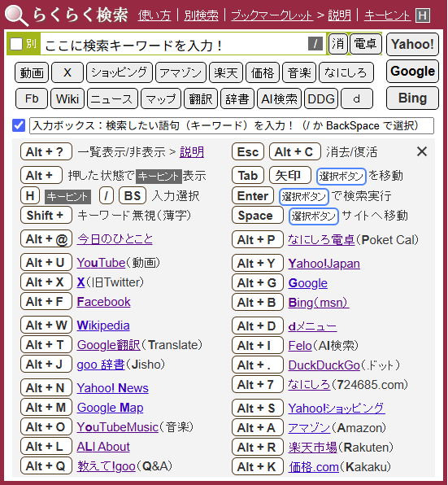Open the Facebook link
This screenshot has width=448, height=485.
pyautogui.click(x=103, y=302)
